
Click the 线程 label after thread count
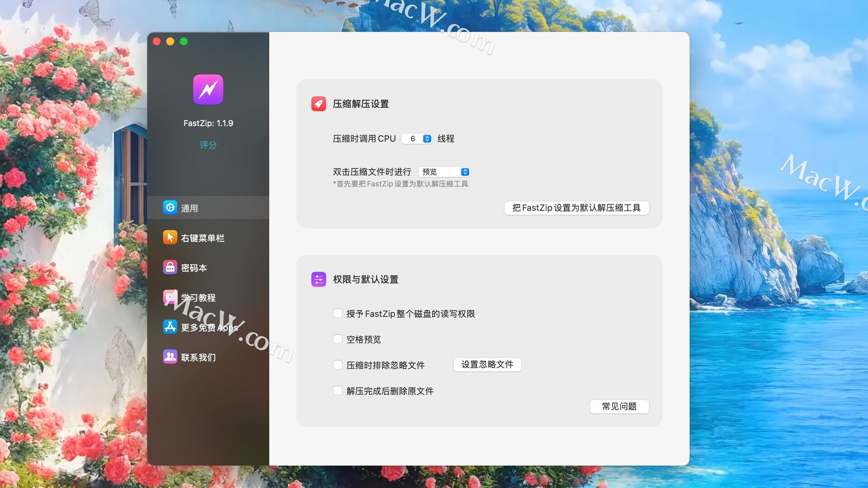(446, 139)
